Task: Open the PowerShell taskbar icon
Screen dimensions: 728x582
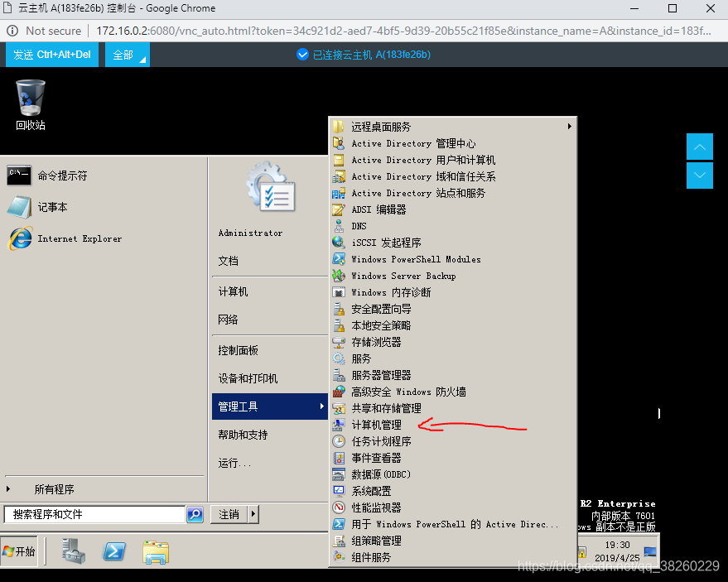Action: click(x=114, y=551)
